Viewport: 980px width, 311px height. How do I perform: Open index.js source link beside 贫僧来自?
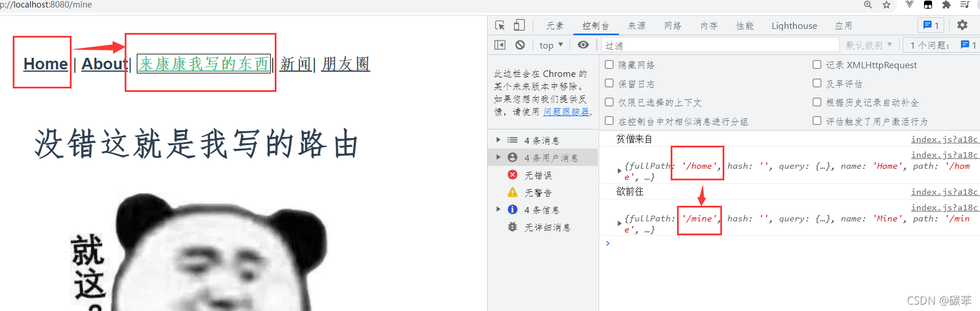[x=945, y=139]
